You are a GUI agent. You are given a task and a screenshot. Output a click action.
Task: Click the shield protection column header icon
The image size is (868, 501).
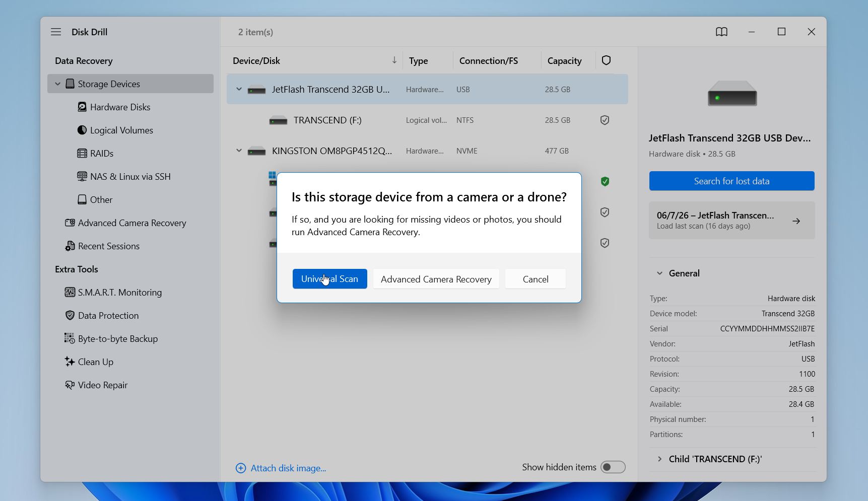click(606, 60)
